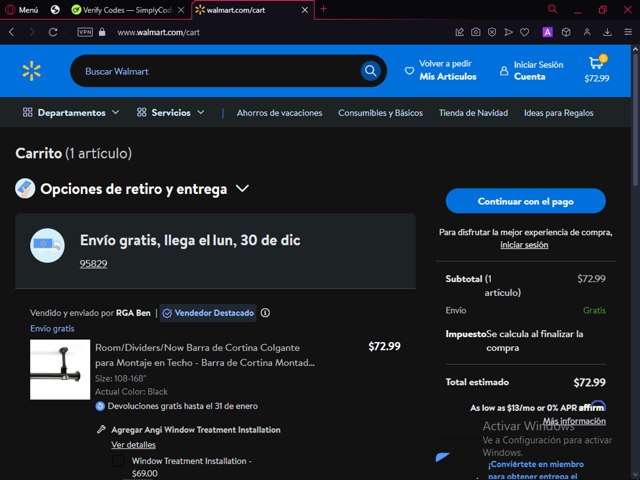Reload the current page
This screenshot has width=640, height=480.
(x=53, y=32)
